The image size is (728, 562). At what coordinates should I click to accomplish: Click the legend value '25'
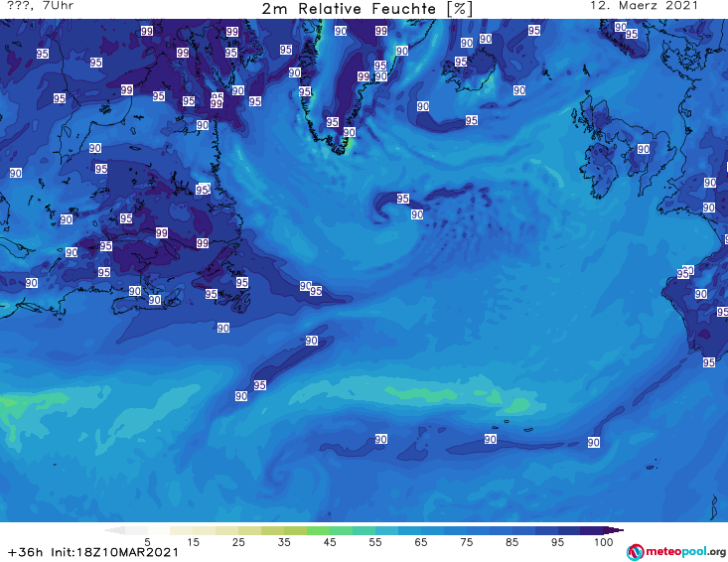click(238, 542)
